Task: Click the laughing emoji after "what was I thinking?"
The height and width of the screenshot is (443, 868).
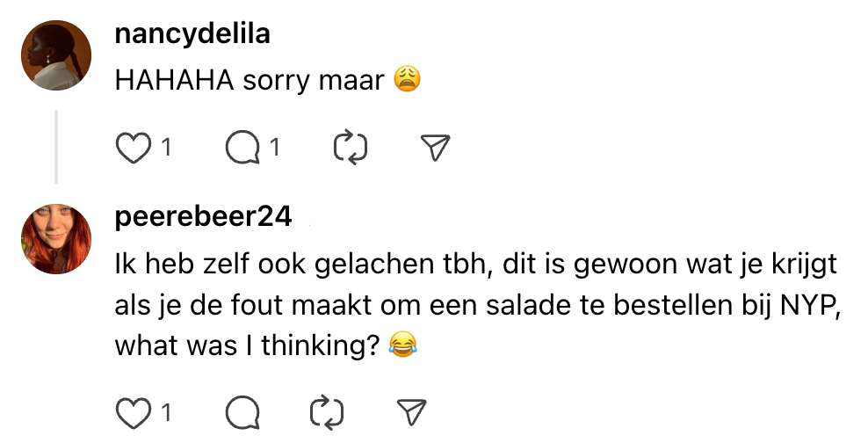Action: 401,345
